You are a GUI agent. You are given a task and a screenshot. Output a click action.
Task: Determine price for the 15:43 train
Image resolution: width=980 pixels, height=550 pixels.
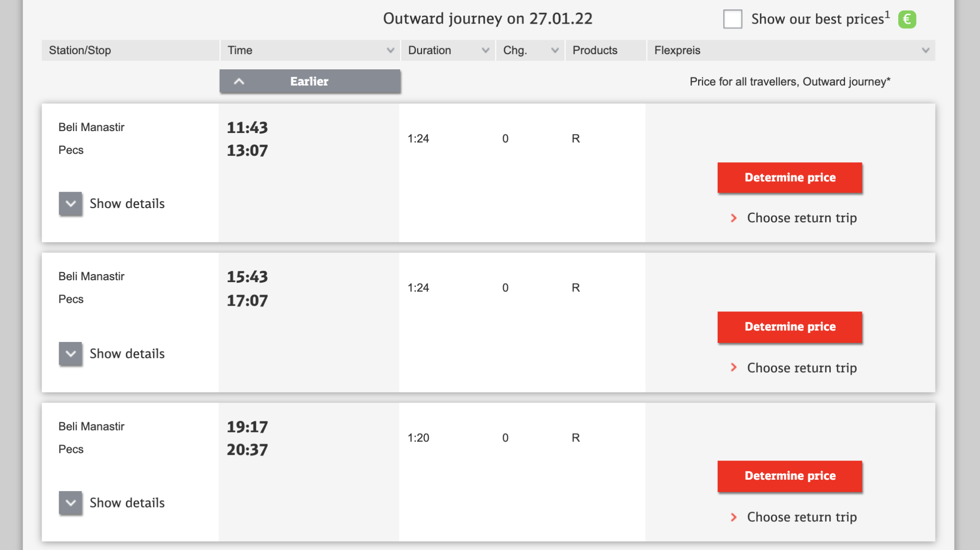790,327
